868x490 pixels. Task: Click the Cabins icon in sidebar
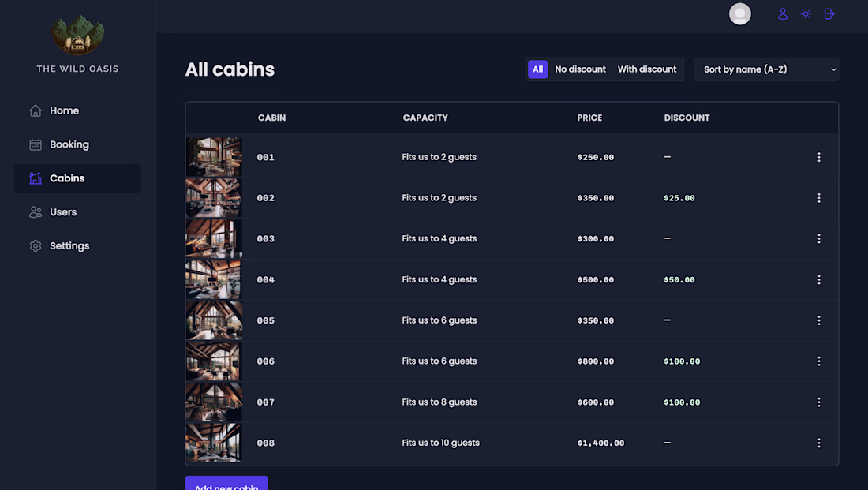36,178
